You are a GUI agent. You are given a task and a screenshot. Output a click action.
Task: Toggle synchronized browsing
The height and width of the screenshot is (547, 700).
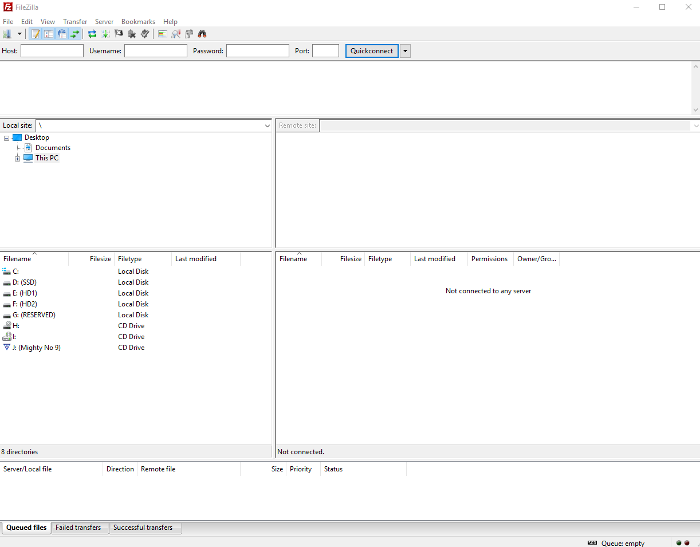click(189, 34)
